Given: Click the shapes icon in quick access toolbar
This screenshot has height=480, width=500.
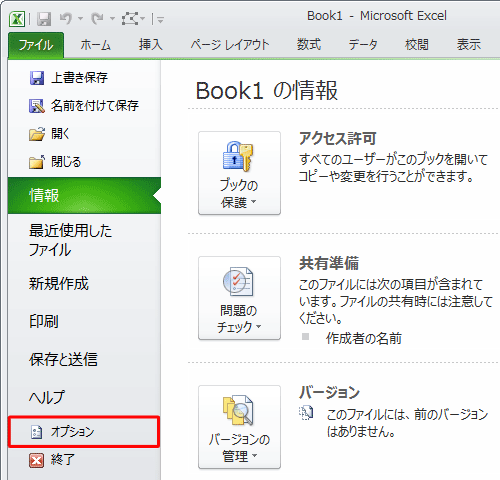Looking at the screenshot, I should [130, 19].
